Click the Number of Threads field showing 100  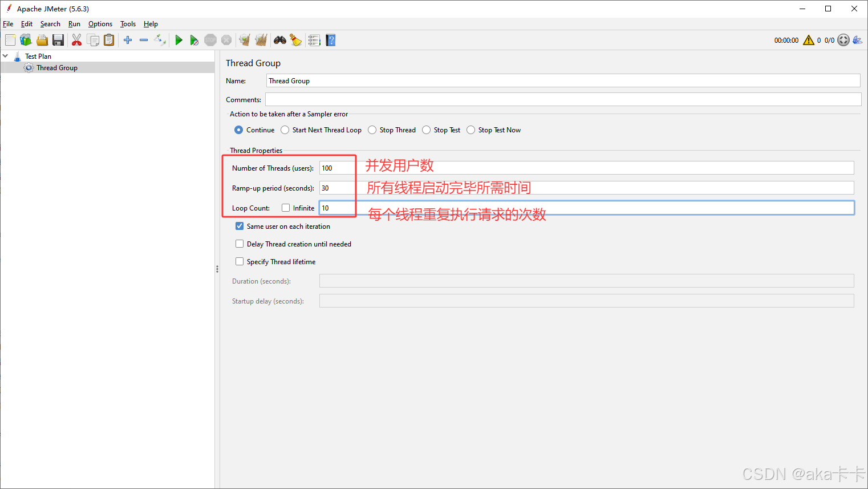(x=587, y=168)
